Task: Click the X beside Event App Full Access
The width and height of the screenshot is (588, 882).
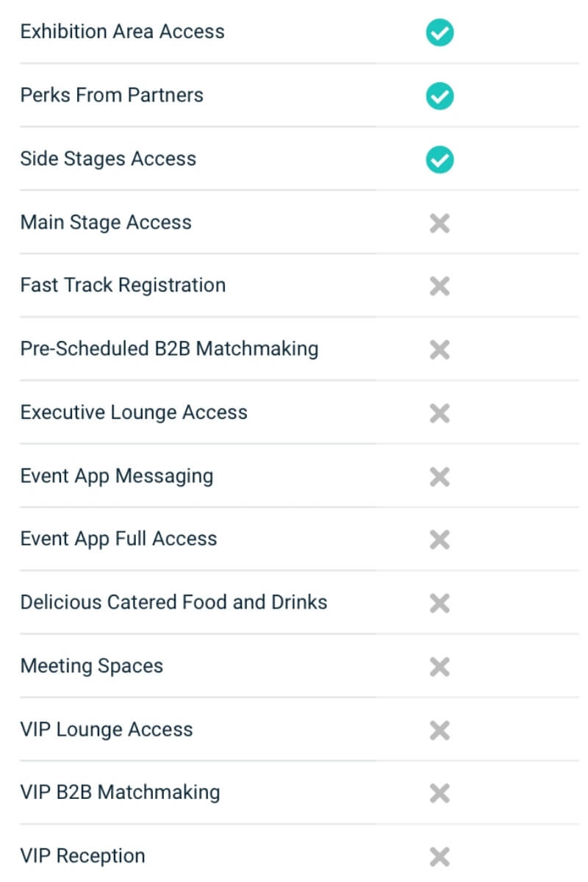Action: [x=440, y=539]
